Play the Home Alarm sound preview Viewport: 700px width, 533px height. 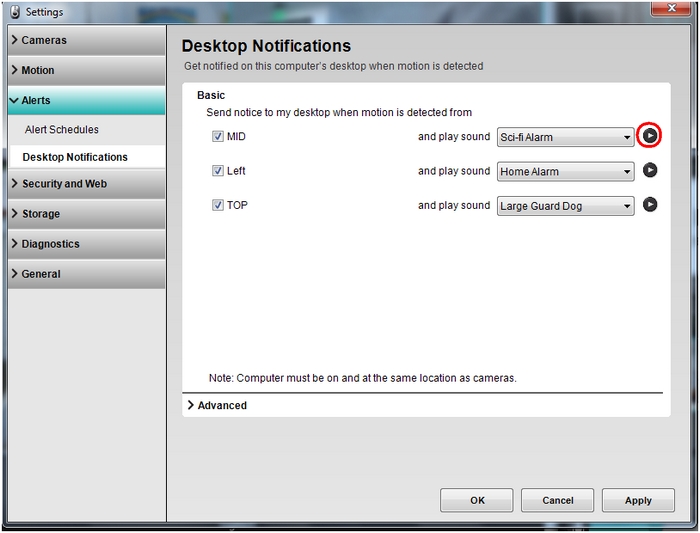[x=650, y=171]
